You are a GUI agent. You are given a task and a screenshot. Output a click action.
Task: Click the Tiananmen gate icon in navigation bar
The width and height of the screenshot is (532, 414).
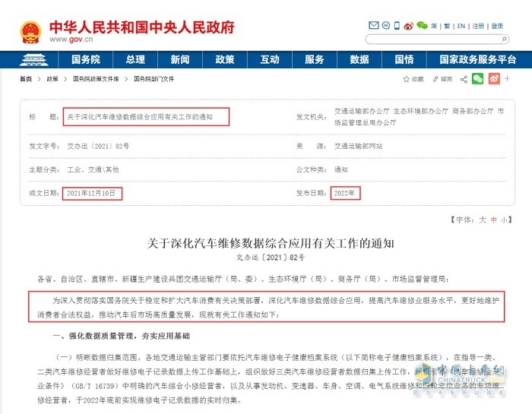click(33, 59)
